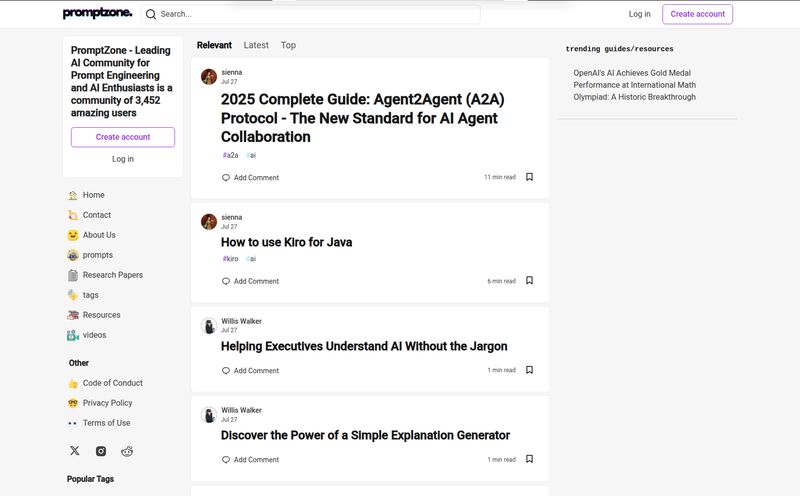Click the X (Twitter) social icon

pos(75,451)
